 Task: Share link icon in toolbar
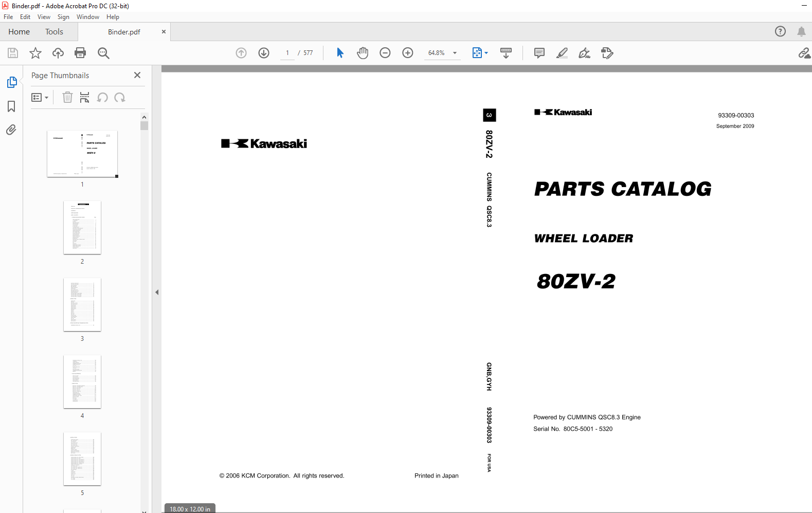(804, 53)
